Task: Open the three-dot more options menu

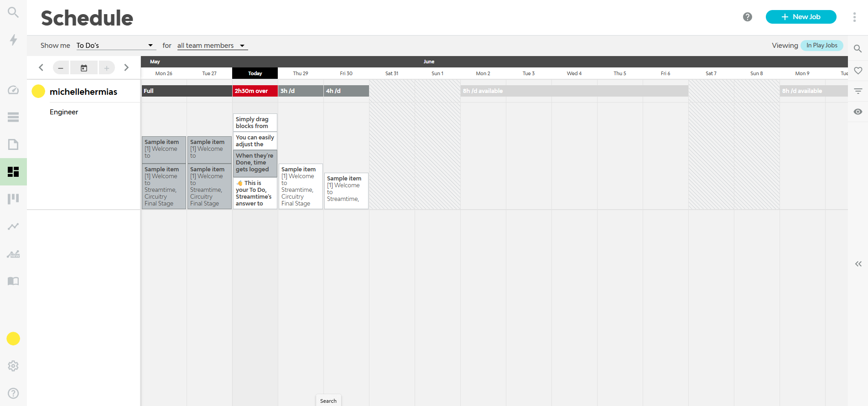Action: [x=854, y=17]
